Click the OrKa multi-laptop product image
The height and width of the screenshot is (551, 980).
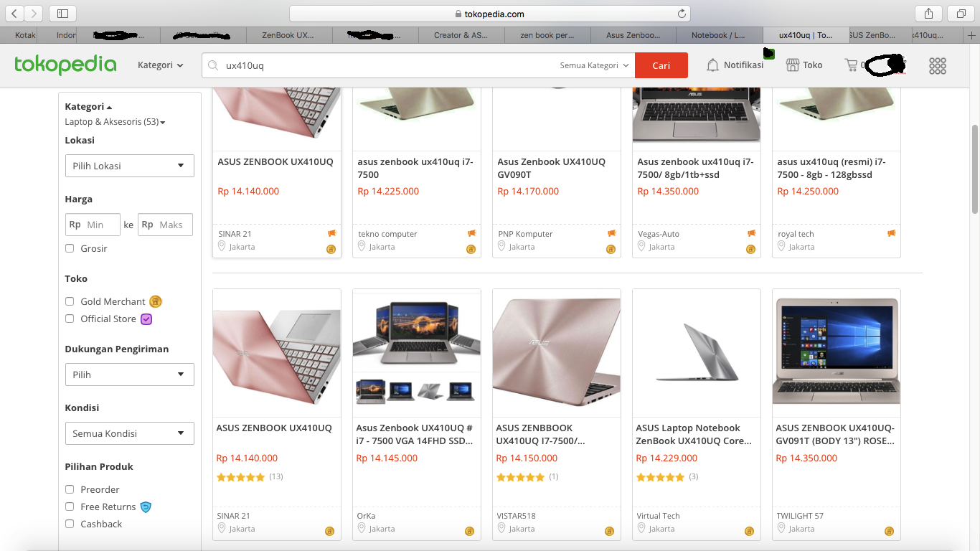coord(417,353)
